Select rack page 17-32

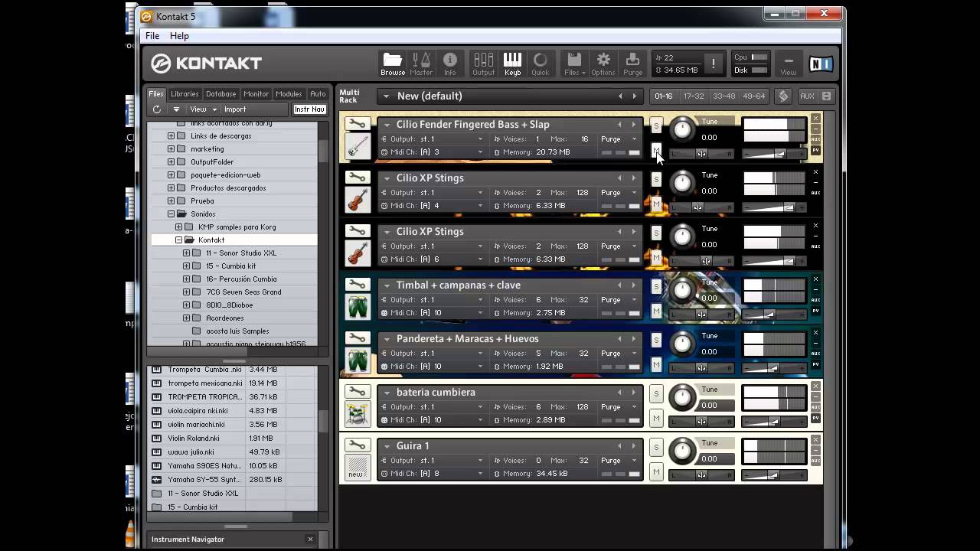[694, 96]
